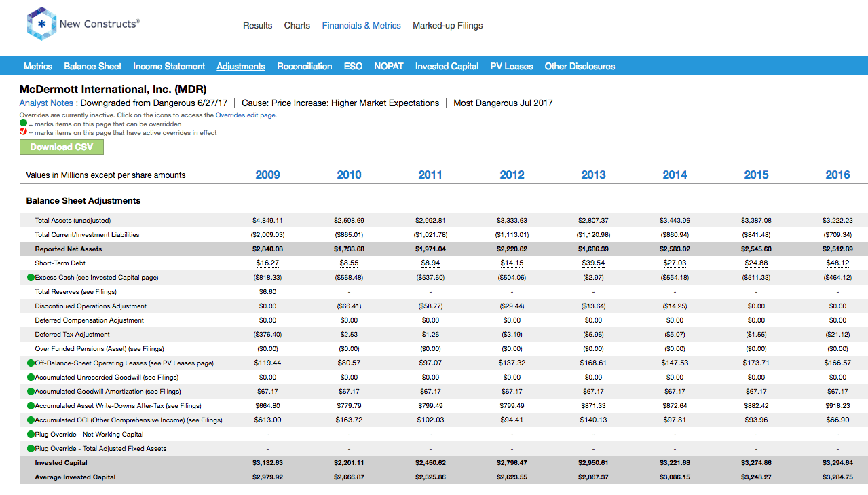The height and width of the screenshot is (495, 868).
Task: Click 2013 Excess Cash value ($2.97)
Action: click(x=593, y=277)
